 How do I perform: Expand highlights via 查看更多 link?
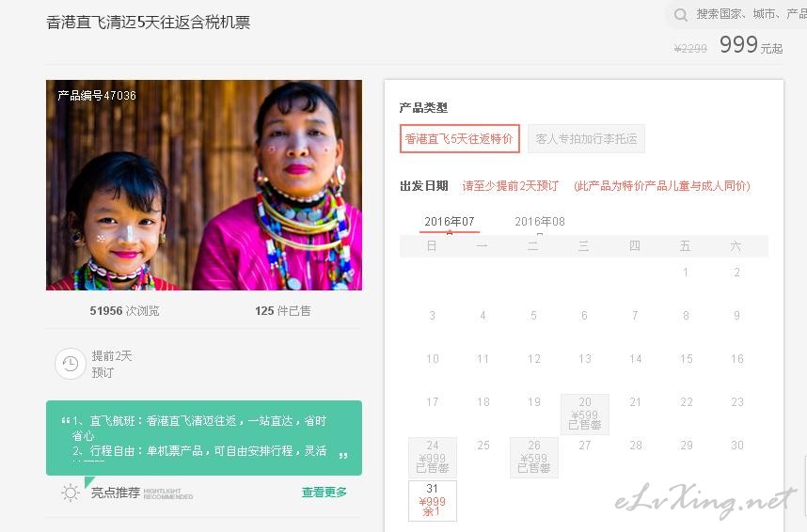[x=324, y=493]
